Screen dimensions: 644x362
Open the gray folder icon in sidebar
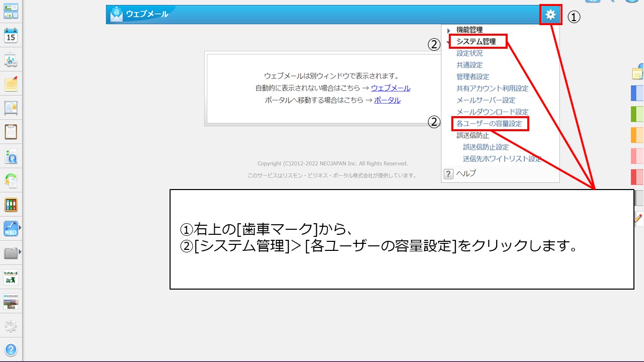[11, 253]
